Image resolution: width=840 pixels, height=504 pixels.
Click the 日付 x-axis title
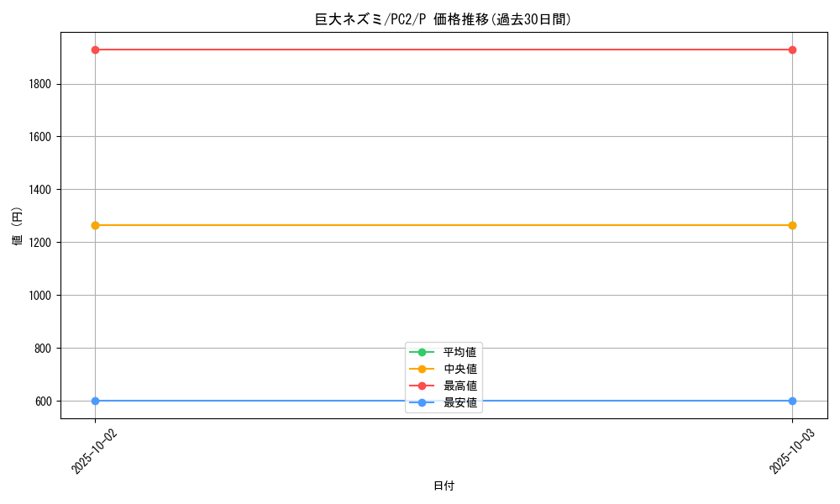444,486
